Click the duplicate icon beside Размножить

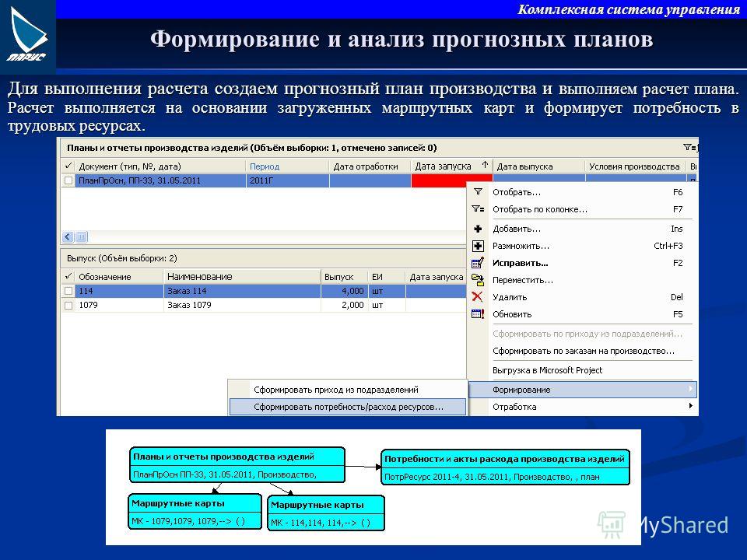477,246
